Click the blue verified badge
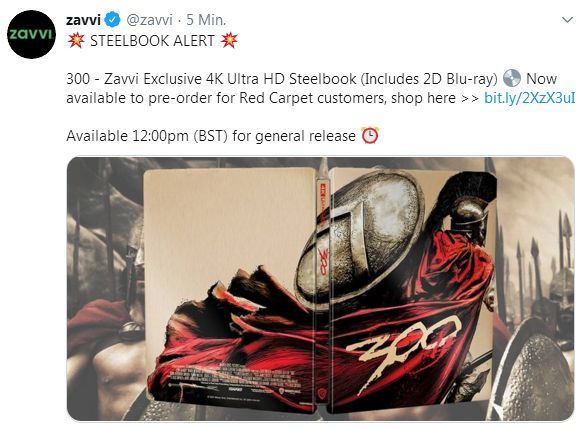Image resolution: width=580 pixels, height=429 pixels. click(112, 20)
